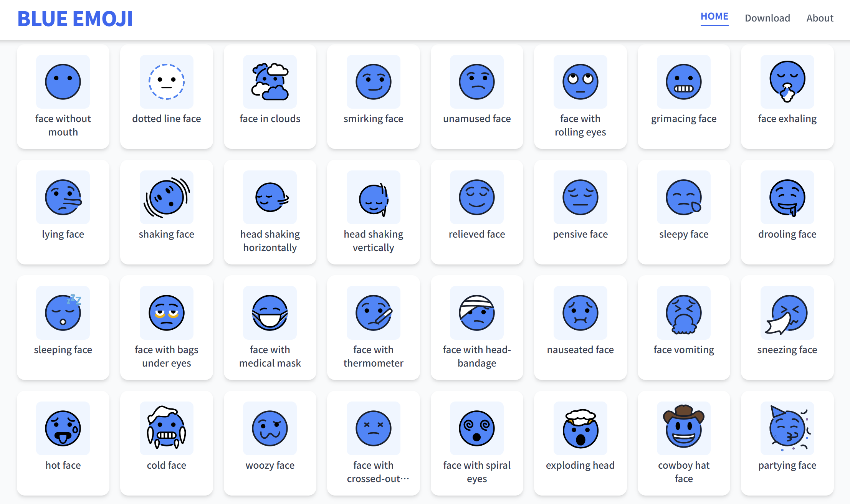The width and height of the screenshot is (850, 504).
Task: Select the sleeping face emoji
Action: pyautogui.click(x=63, y=313)
